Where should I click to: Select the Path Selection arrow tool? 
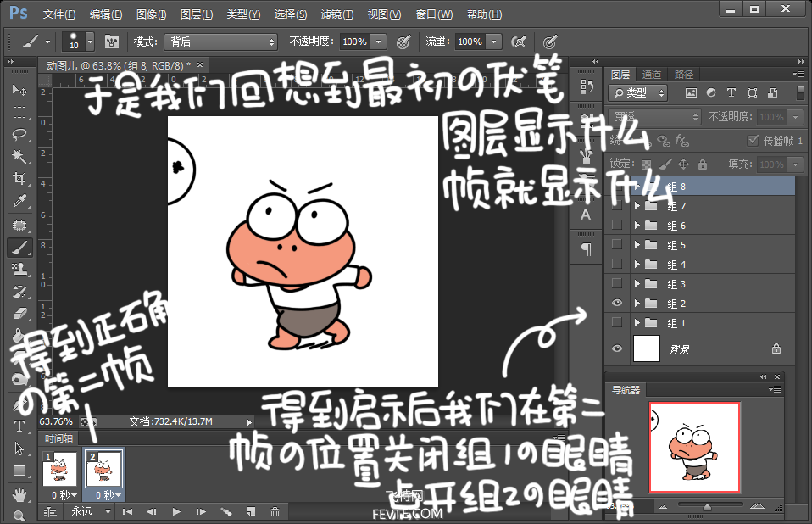tap(19, 449)
